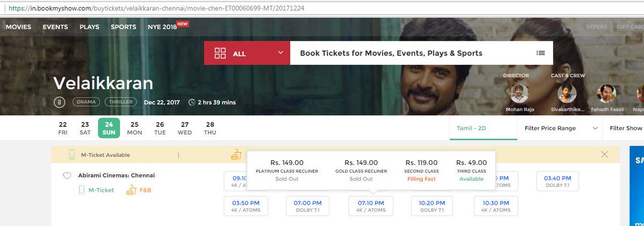Click the U certificate rating icon

[58, 102]
